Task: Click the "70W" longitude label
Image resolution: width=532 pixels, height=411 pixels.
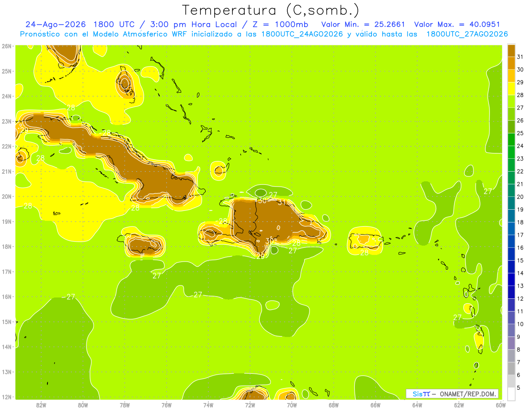Action: click(292, 405)
